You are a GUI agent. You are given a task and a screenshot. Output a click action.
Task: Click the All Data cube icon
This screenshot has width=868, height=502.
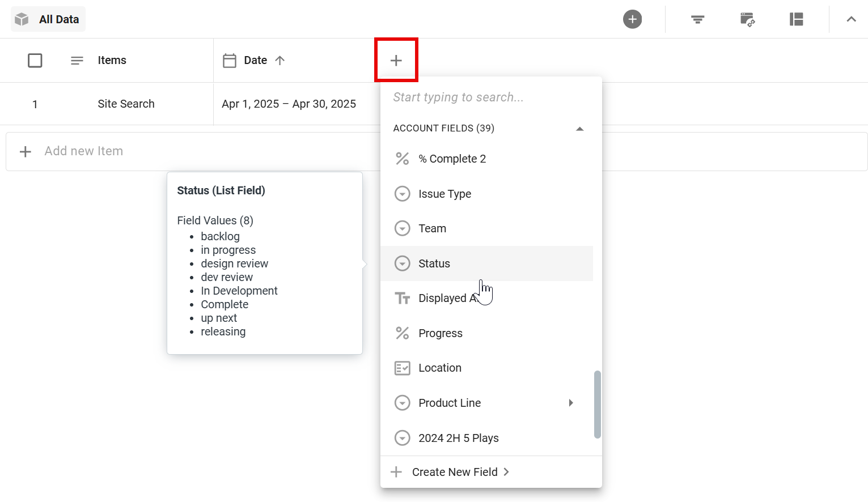(21, 19)
